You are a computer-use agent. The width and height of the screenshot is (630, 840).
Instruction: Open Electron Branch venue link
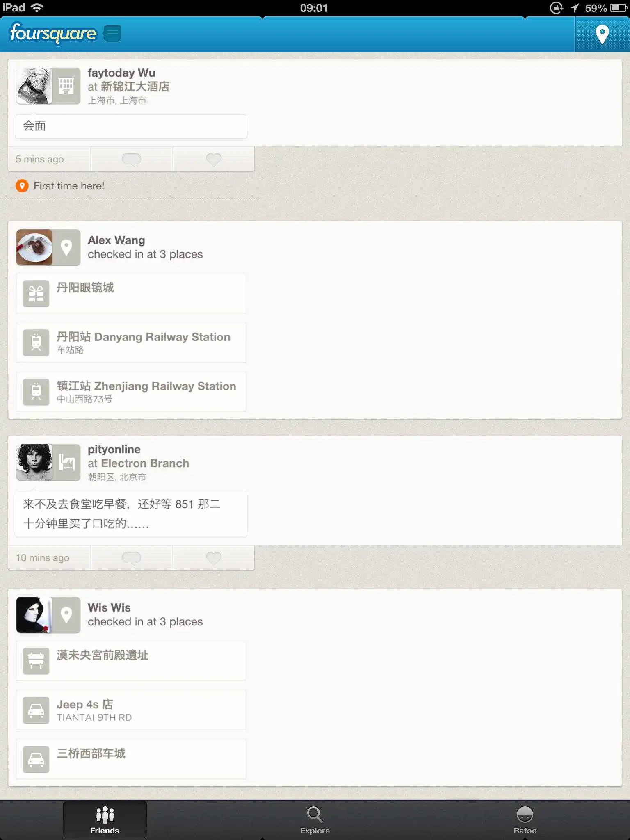pos(145,463)
